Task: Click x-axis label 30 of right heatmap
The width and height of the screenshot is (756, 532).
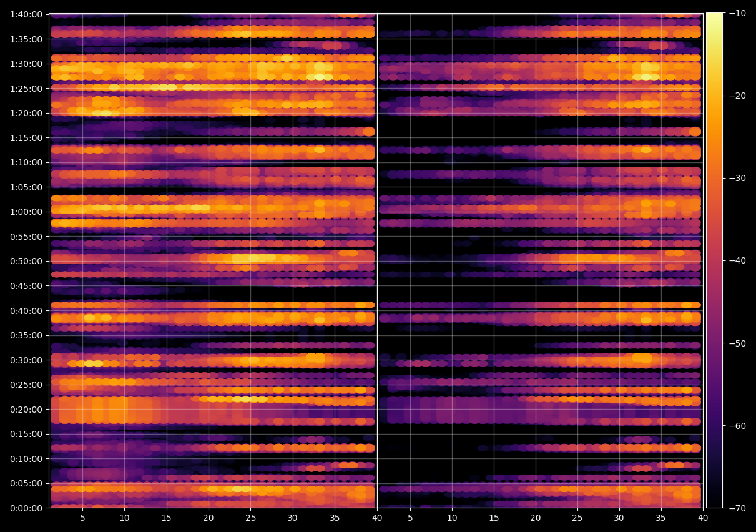Action: [619, 518]
